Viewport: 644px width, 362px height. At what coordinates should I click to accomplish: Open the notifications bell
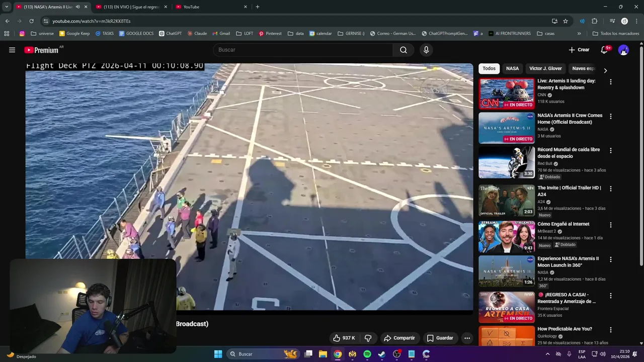click(x=605, y=50)
